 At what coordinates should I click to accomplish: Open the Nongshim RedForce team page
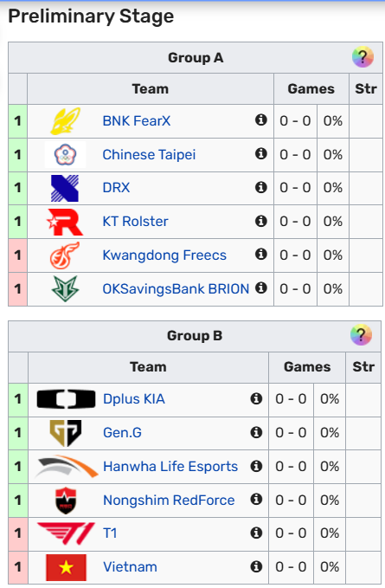[169, 500]
